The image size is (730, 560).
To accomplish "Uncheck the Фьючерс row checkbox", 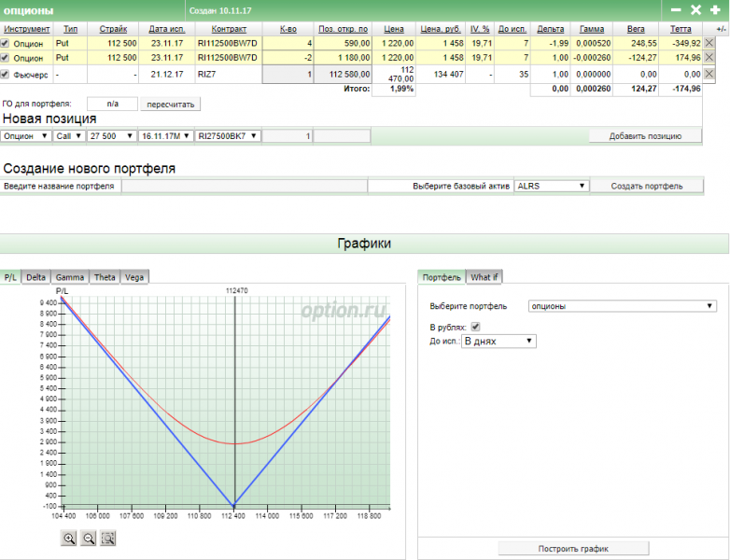I will (x=6, y=74).
